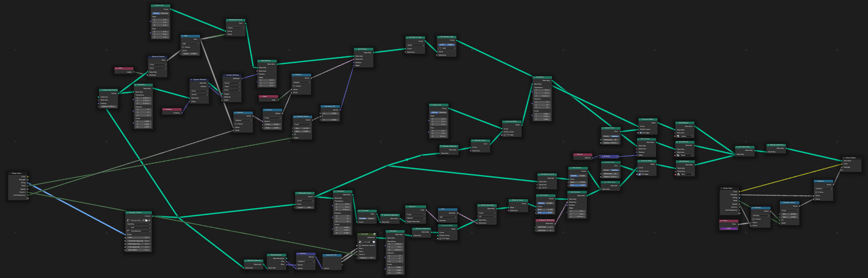Browse font datablock icon in String to Curves
Screen dimensions: 868x278
click(129, 220)
